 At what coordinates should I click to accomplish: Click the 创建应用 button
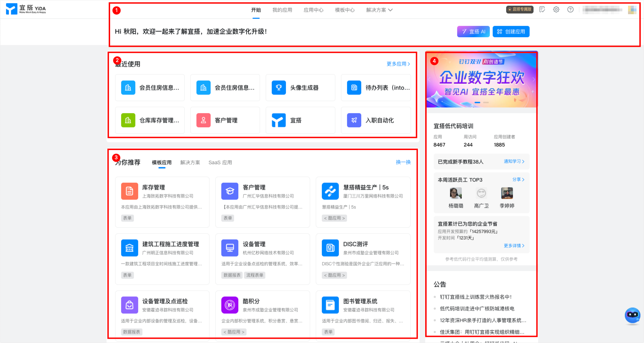(511, 32)
